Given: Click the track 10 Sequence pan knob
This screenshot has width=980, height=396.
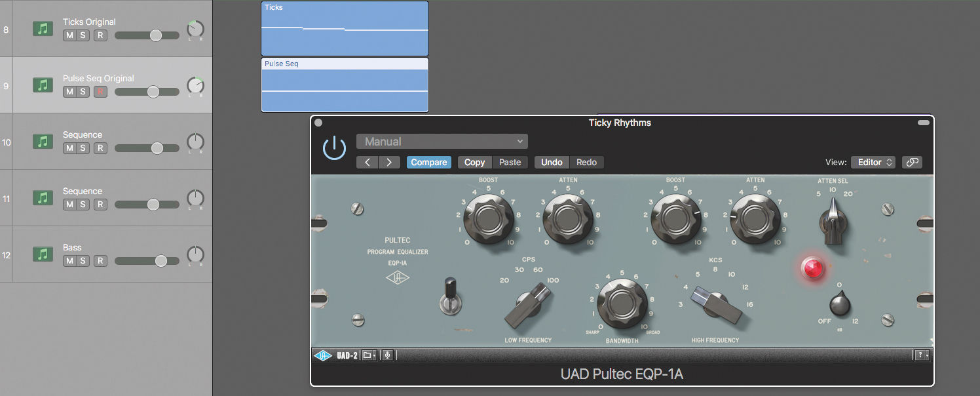Looking at the screenshot, I should (x=195, y=142).
